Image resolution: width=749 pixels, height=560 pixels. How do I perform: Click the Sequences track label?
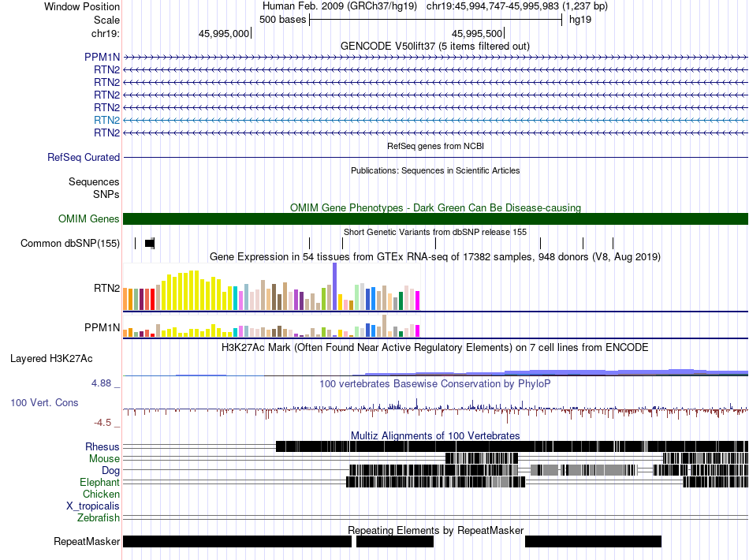(x=94, y=181)
